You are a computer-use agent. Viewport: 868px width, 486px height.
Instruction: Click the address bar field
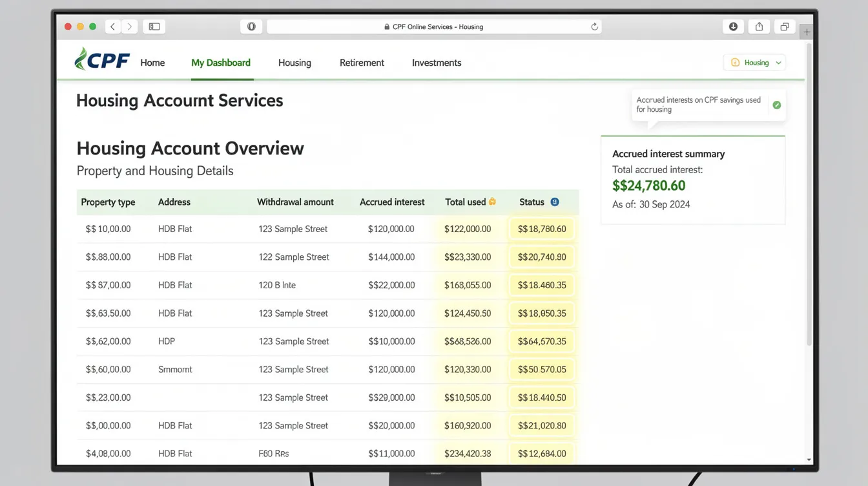tap(434, 26)
